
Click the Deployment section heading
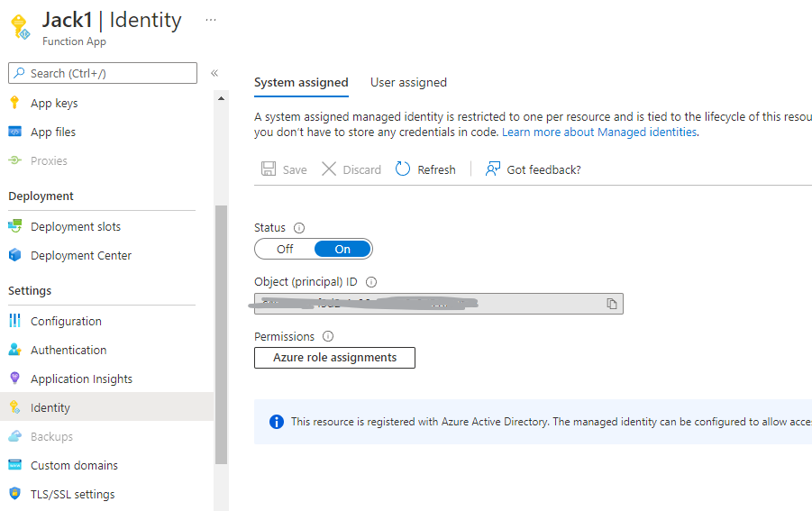[41, 196]
